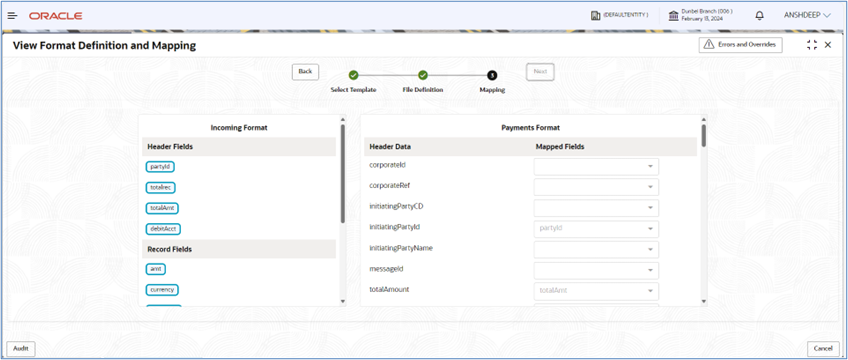The image size is (848, 360).
Task: Click the Next button
Action: [540, 71]
